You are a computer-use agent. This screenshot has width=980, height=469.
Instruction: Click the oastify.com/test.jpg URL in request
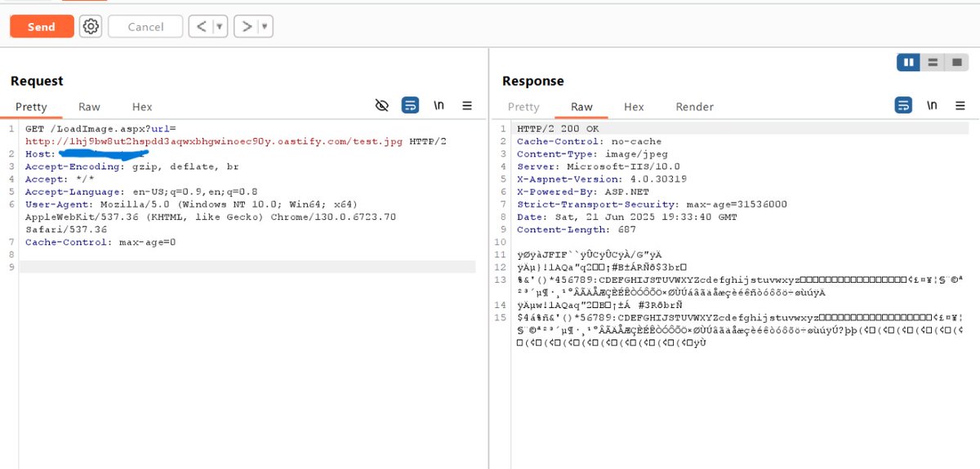[214, 141]
